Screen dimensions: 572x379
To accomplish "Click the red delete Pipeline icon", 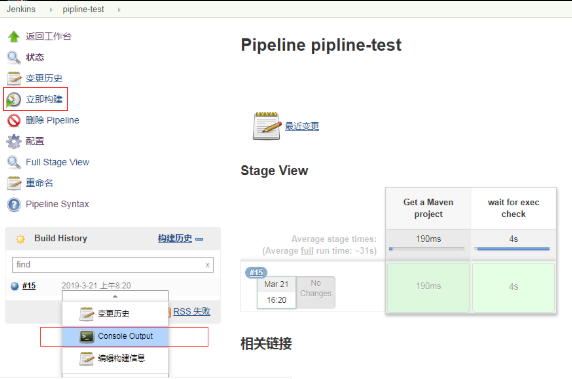I will (14, 120).
